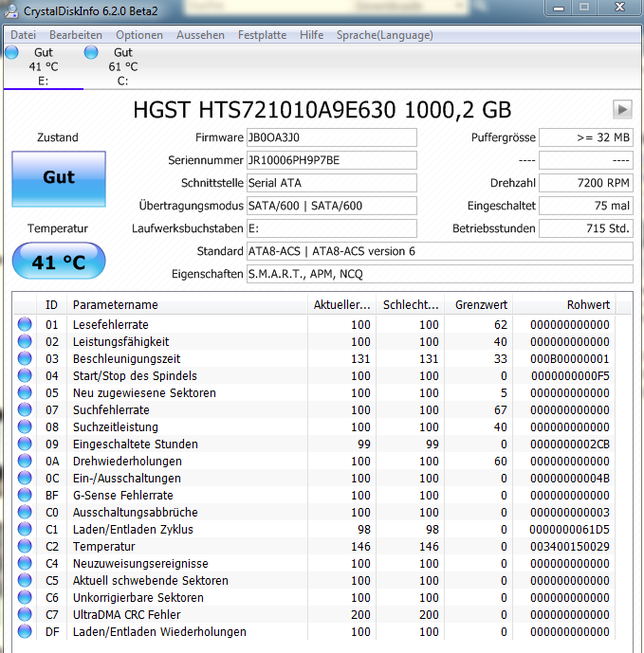Screen dimensions: 644x653
Task: Sort by the Rohwert column header
Action: coord(564,305)
